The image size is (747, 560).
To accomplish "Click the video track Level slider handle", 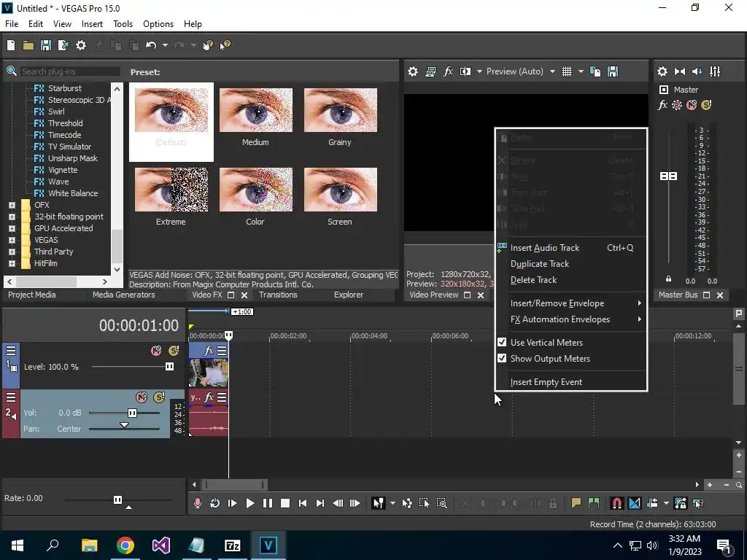I will tap(169, 366).
